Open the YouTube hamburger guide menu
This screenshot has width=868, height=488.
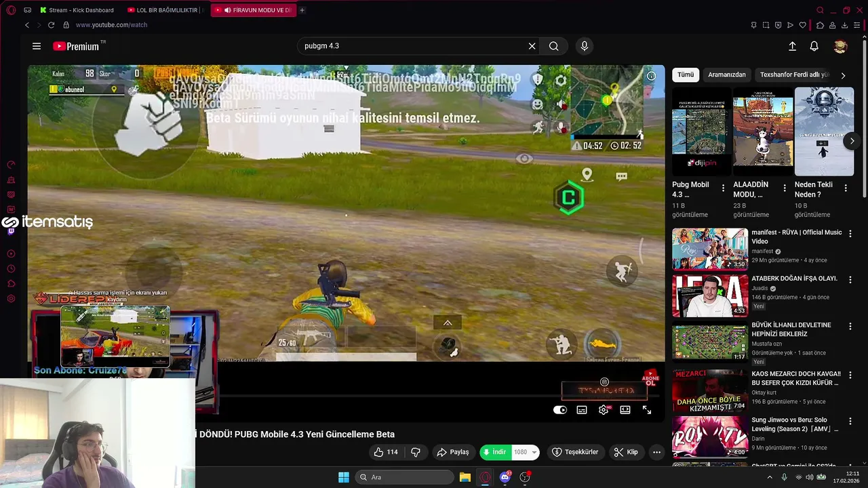(x=37, y=46)
